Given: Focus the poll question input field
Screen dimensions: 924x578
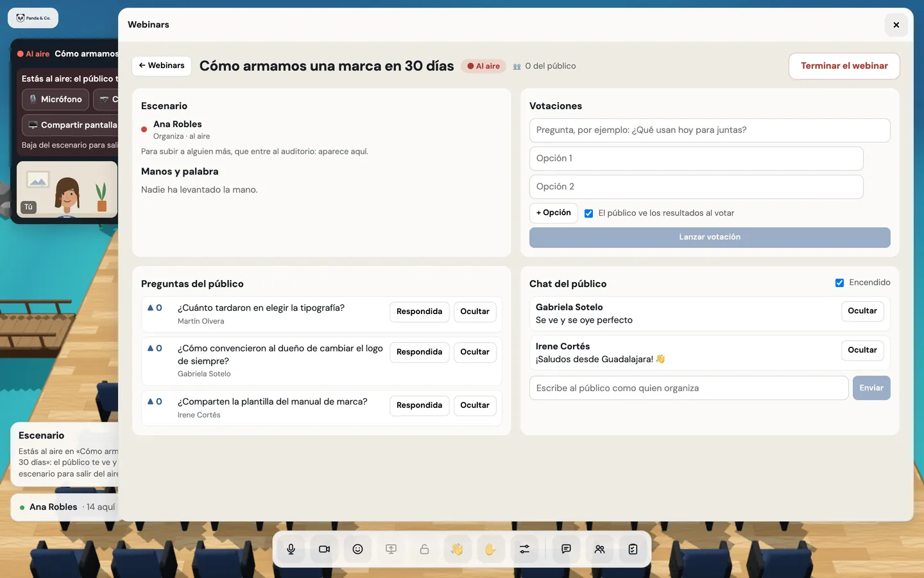Looking at the screenshot, I should [710, 130].
